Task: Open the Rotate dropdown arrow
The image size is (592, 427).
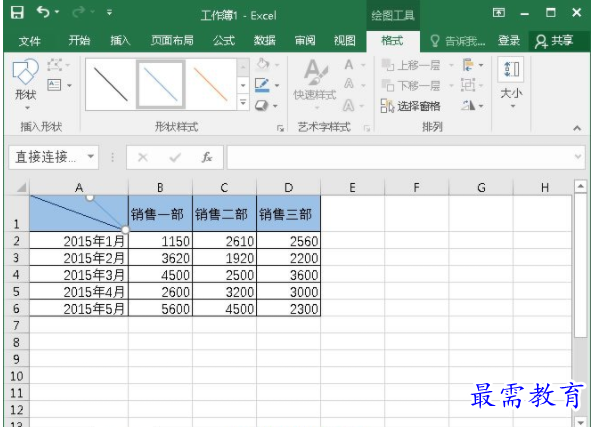Action: coord(481,106)
